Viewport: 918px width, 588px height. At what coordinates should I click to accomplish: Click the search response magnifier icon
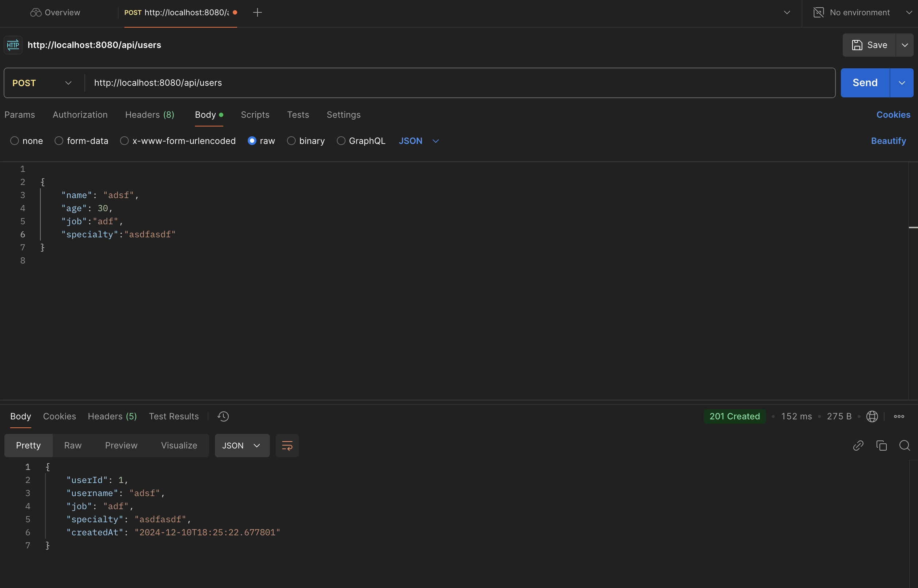(x=904, y=446)
